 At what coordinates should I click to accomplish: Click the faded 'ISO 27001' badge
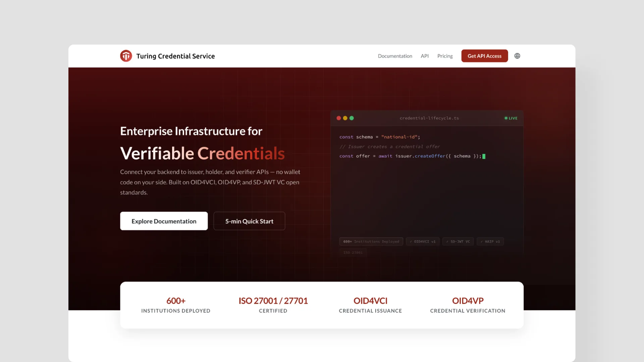353,253
